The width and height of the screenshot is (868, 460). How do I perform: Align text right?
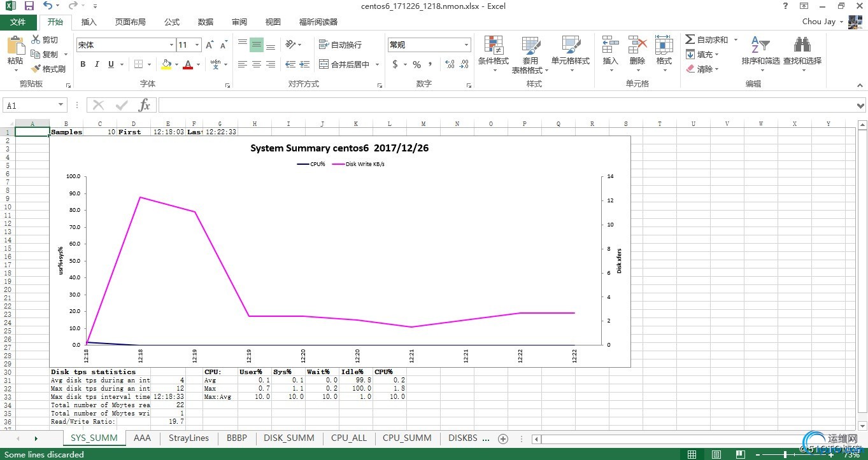tap(271, 64)
